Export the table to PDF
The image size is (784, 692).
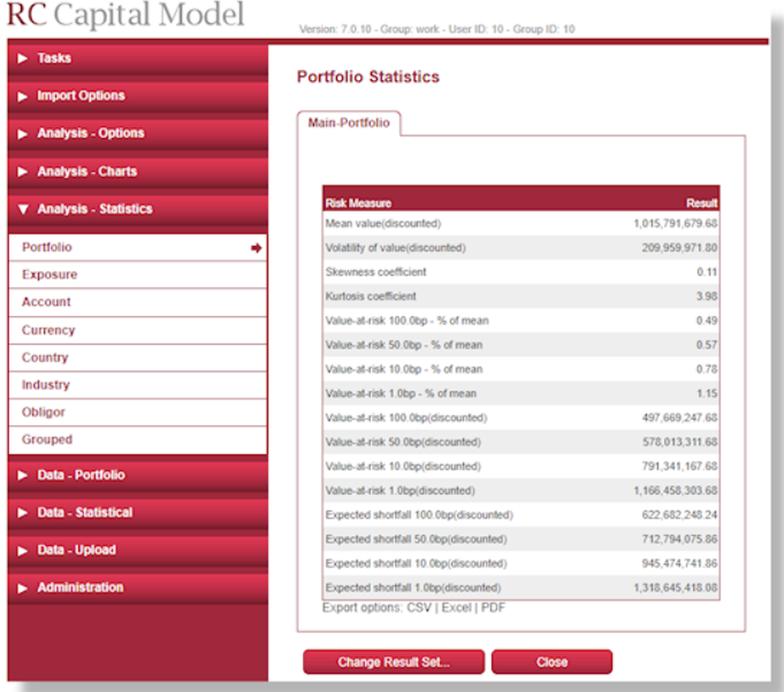pyautogui.click(x=495, y=607)
